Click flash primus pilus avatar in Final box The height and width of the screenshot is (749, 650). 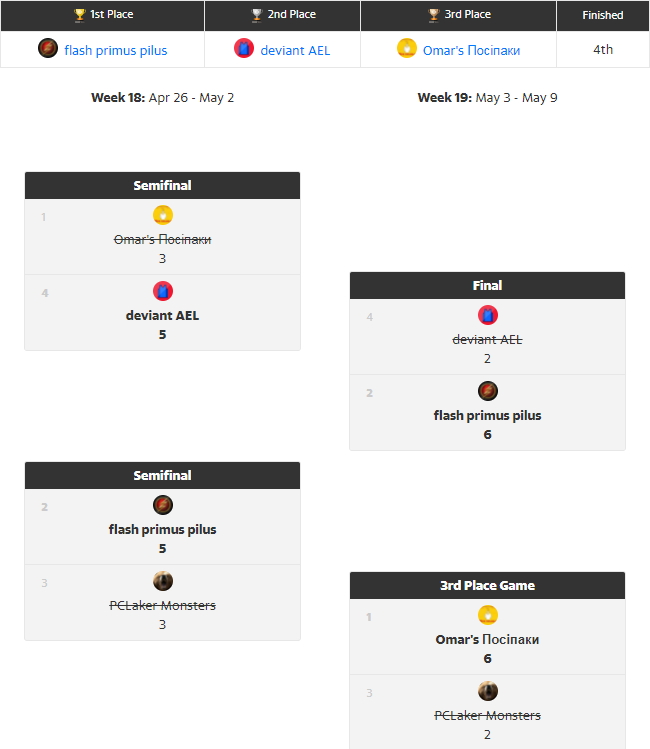488,391
